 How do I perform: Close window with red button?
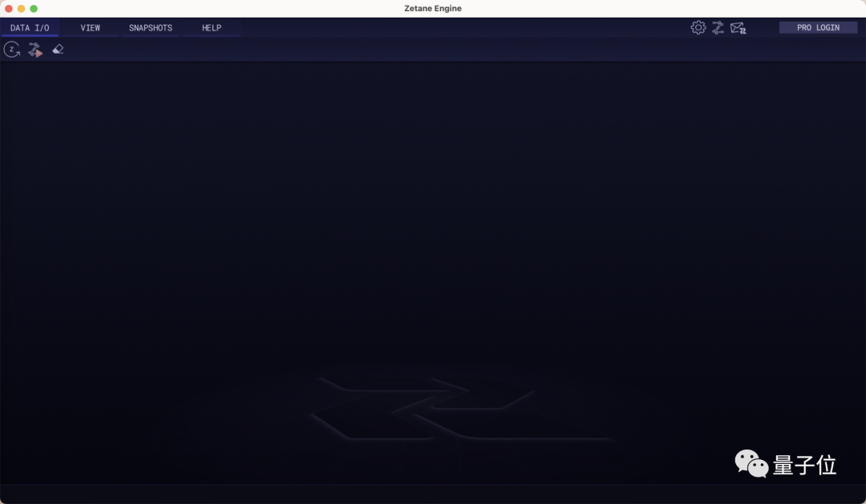pos(8,8)
